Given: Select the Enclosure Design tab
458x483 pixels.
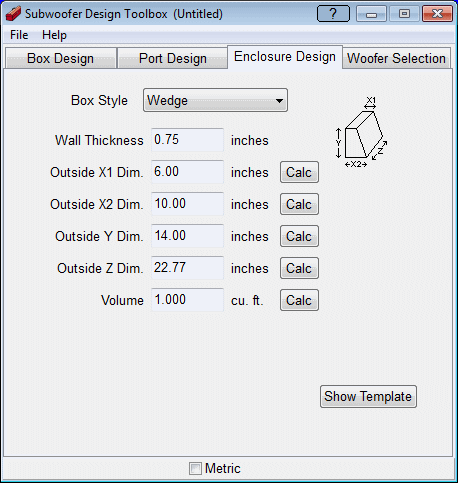Looking at the screenshot, I should pyautogui.click(x=285, y=57).
